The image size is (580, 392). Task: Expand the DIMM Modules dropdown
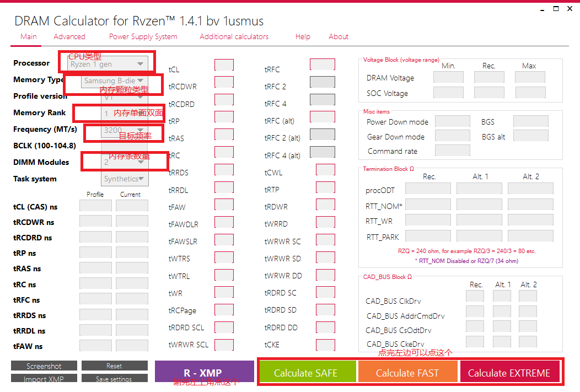pyautogui.click(x=125, y=162)
